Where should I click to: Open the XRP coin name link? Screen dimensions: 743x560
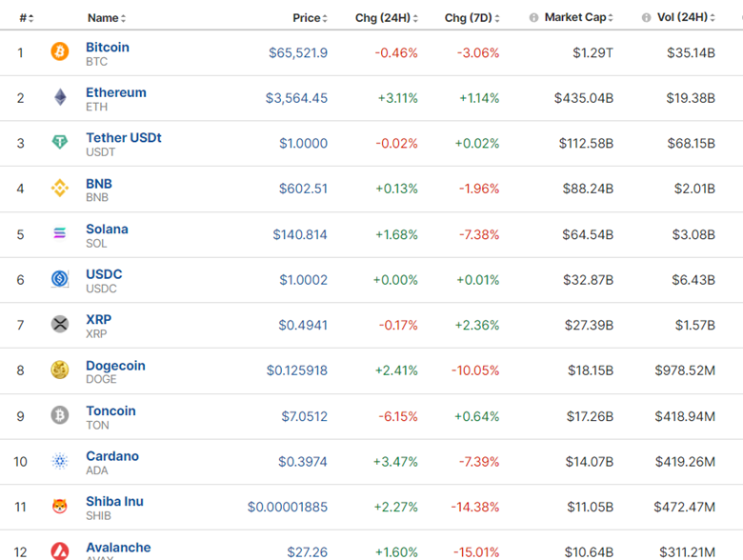[x=98, y=319]
